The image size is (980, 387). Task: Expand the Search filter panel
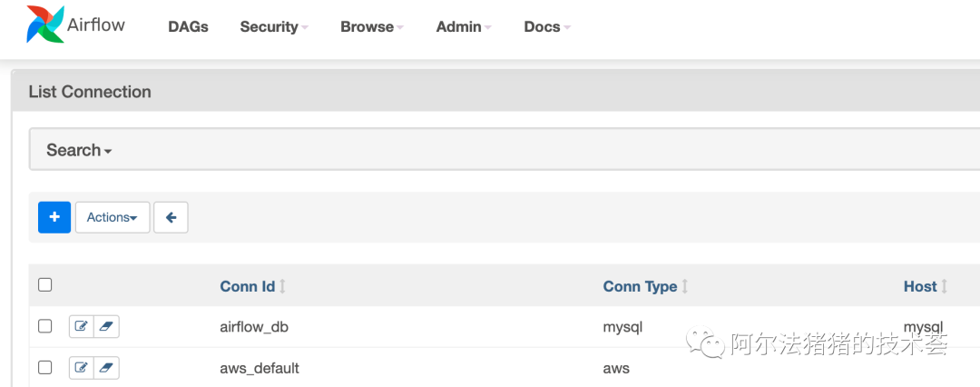pos(79,150)
